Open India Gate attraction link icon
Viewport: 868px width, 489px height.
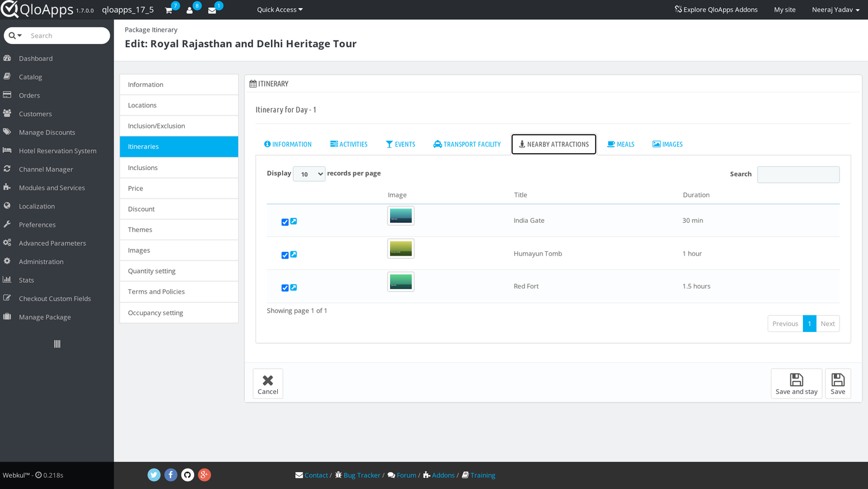(x=294, y=221)
